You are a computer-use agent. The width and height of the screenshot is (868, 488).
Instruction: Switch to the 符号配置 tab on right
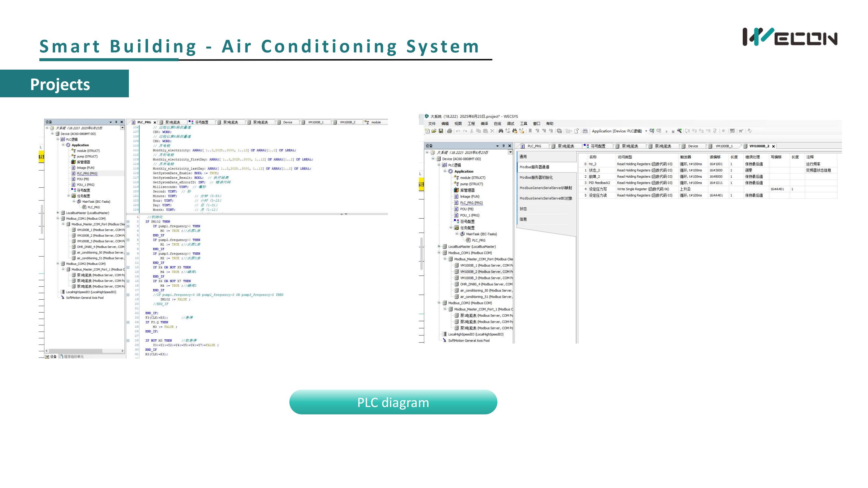pyautogui.click(x=598, y=146)
